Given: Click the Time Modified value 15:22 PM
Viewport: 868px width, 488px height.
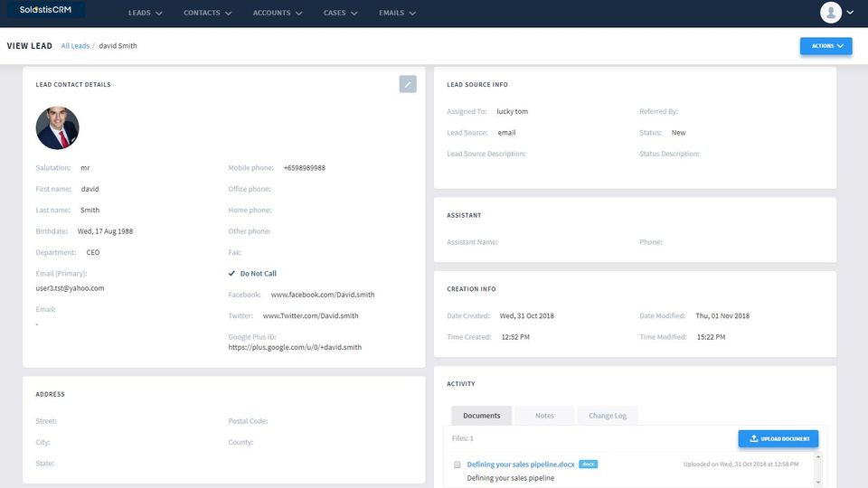Looking at the screenshot, I should 711,337.
